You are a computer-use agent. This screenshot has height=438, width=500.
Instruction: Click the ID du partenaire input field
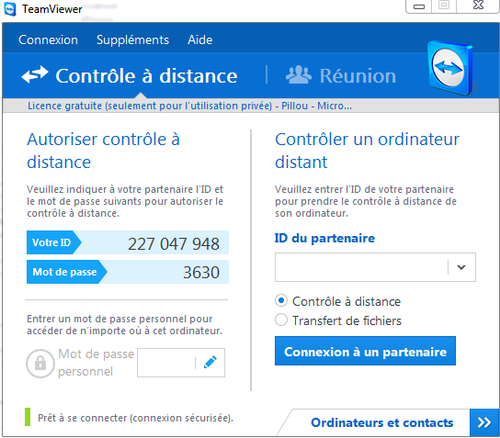pos(361,267)
